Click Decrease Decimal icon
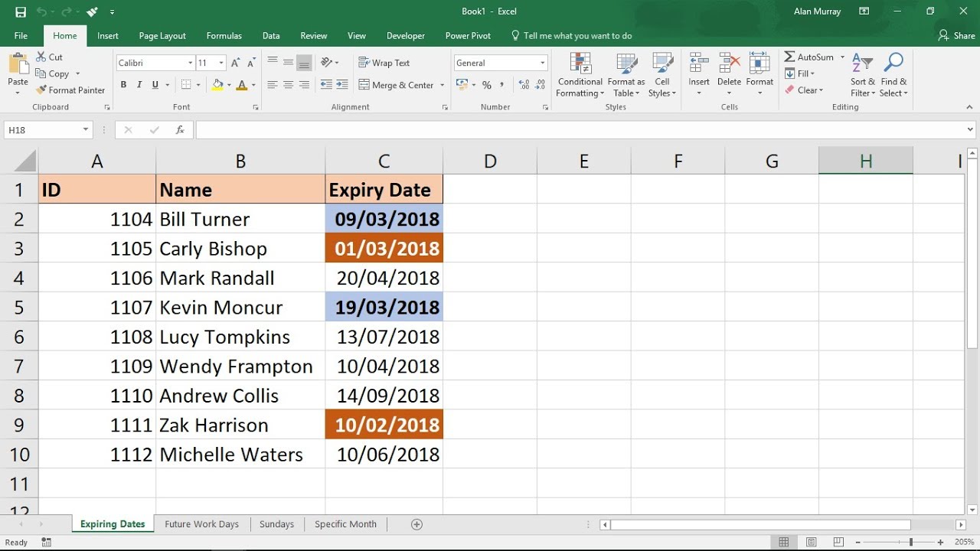 541,85
